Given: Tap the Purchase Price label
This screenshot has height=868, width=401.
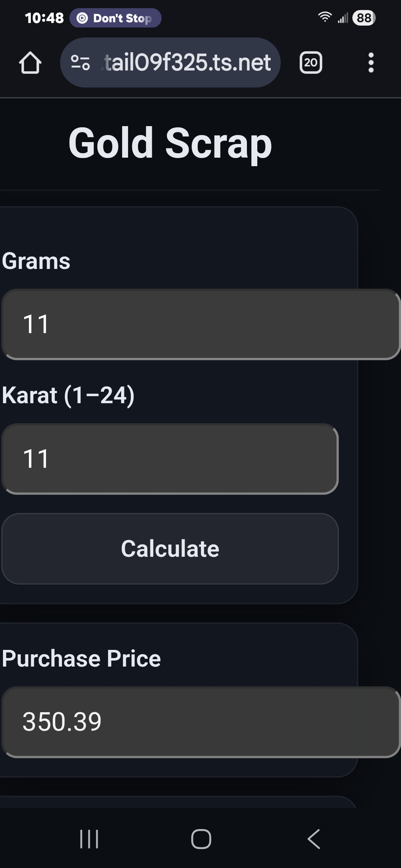Looking at the screenshot, I should click(81, 659).
